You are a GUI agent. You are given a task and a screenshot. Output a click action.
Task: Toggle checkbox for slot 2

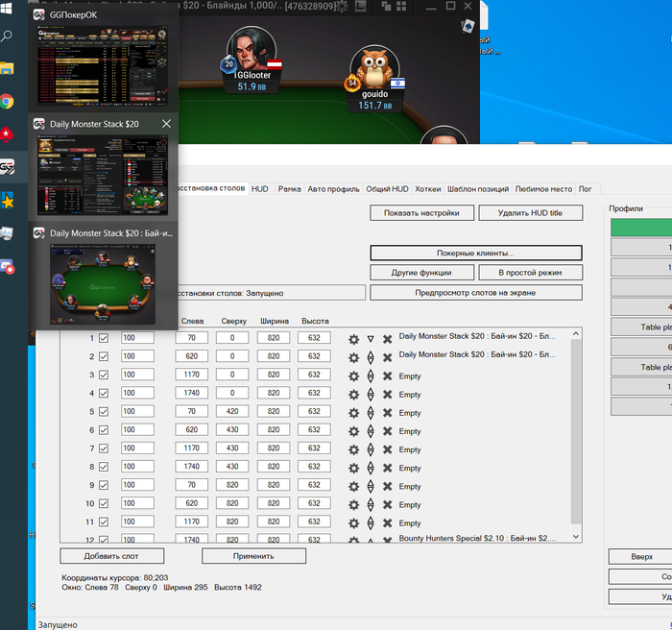click(104, 356)
